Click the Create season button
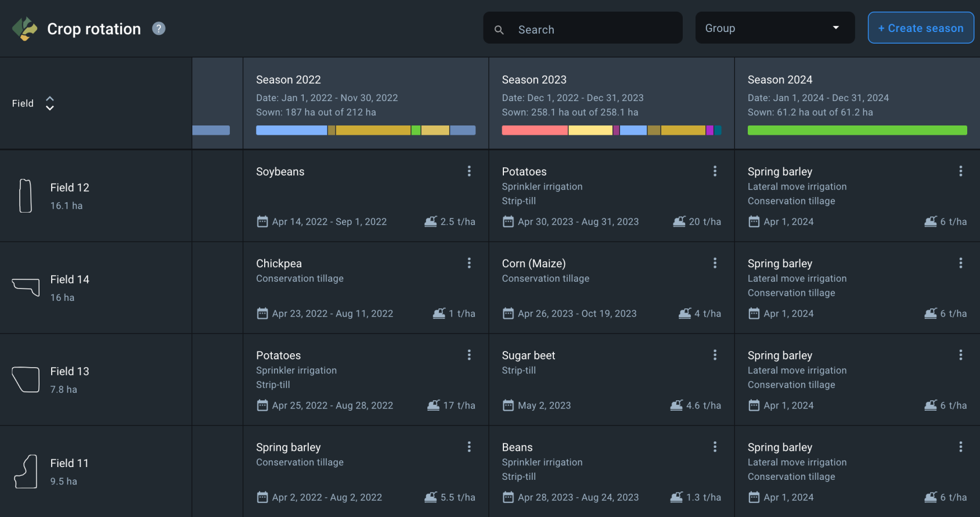 pyautogui.click(x=920, y=28)
